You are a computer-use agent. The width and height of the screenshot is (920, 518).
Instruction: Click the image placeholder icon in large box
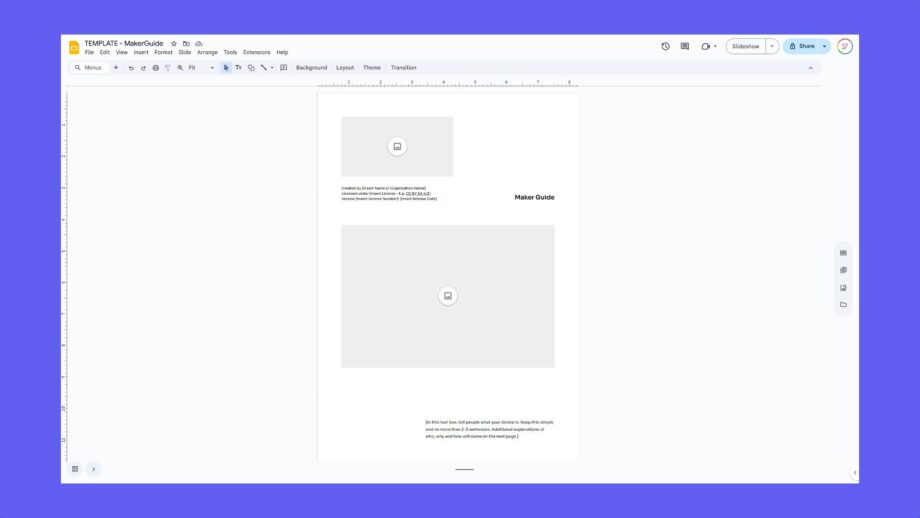point(448,296)
